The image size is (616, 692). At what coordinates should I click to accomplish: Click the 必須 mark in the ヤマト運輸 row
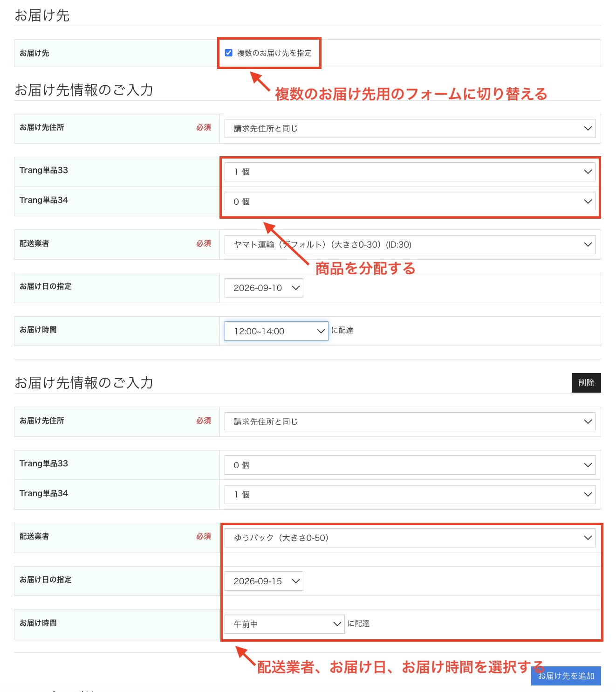(204, 243)
